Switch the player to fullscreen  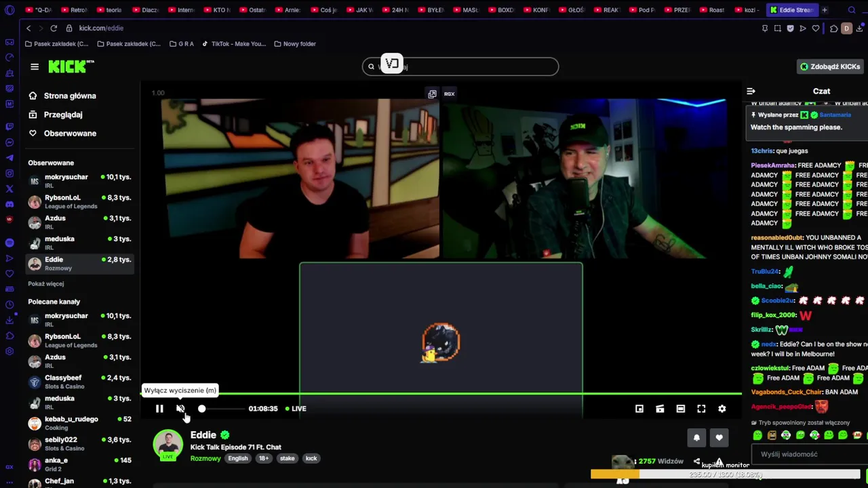pos(701,409)
